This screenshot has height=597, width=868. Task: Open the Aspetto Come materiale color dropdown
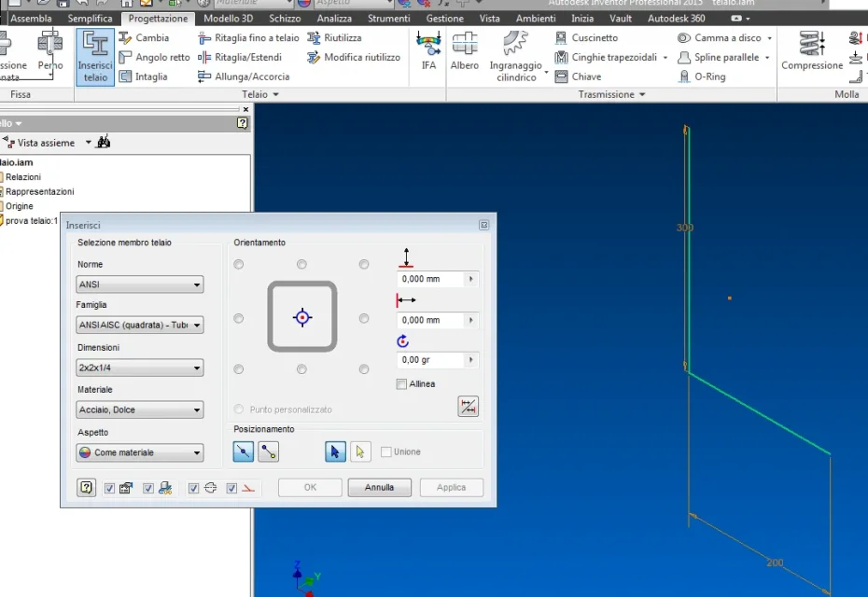[x=139, y=452]
